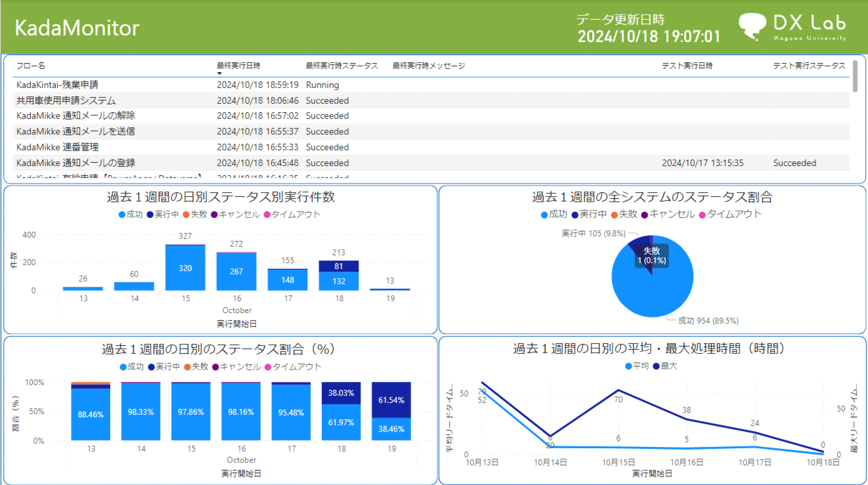Select the 共用車使用申請システム flow row
Screen dimensions: 868x485
431,100
